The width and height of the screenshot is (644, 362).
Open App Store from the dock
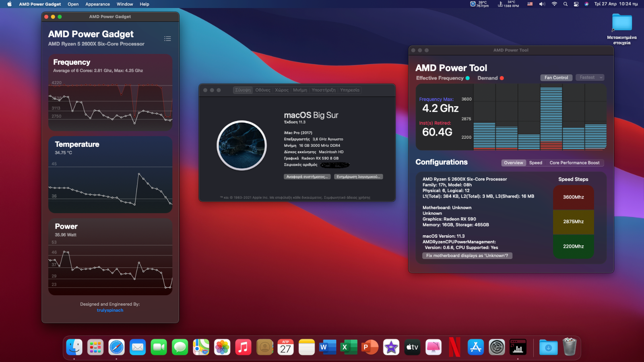[476, 347]
